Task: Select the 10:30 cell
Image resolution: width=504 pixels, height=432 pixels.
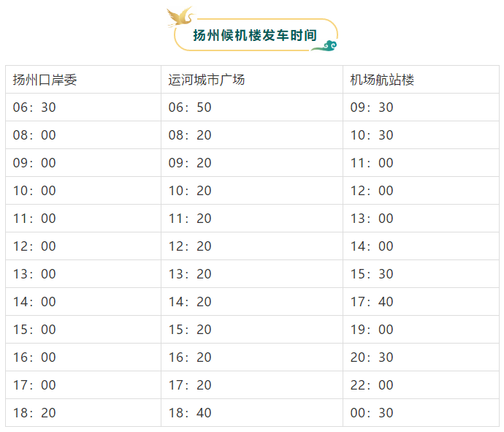Action: [x=421, y=135]
